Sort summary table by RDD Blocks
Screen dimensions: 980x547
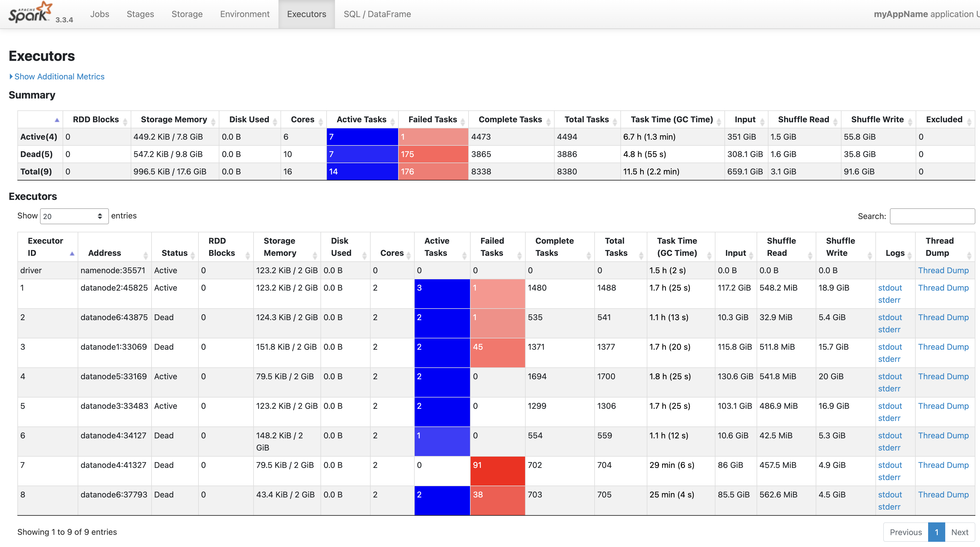[x=96, y=119]
